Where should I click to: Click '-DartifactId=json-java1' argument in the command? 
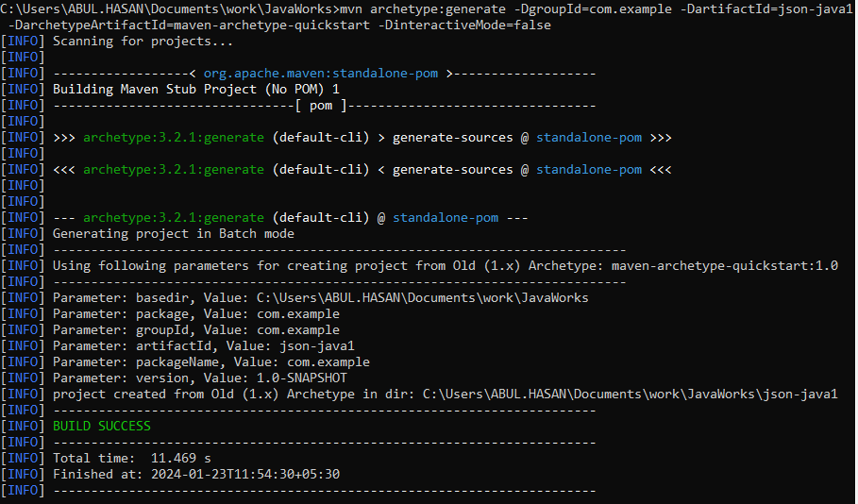pos(766,9)
